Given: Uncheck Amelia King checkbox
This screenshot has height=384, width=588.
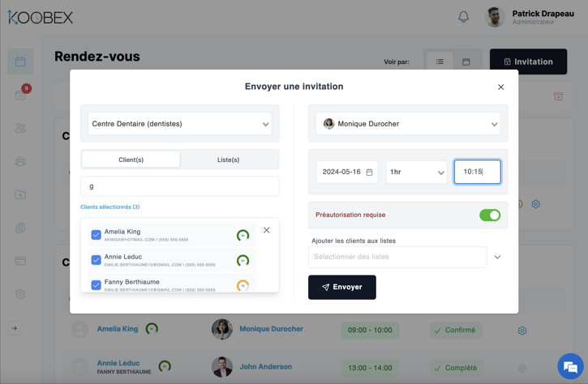Looking at the screenshot, I should tap(96, 235).
